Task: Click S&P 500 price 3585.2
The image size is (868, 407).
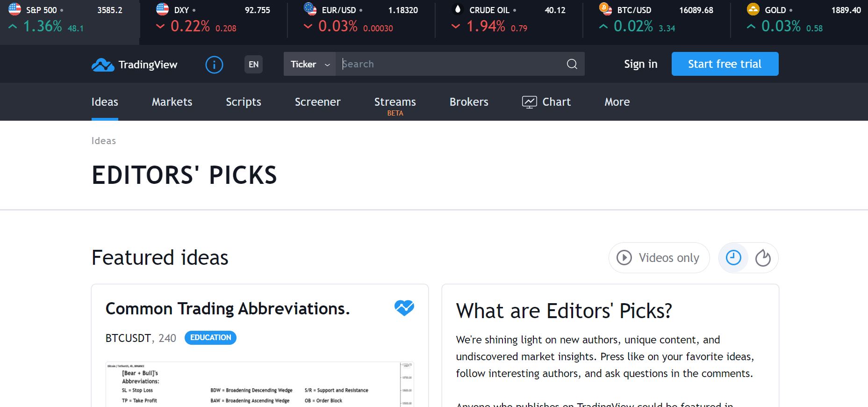Action: (x=110, y=10)
